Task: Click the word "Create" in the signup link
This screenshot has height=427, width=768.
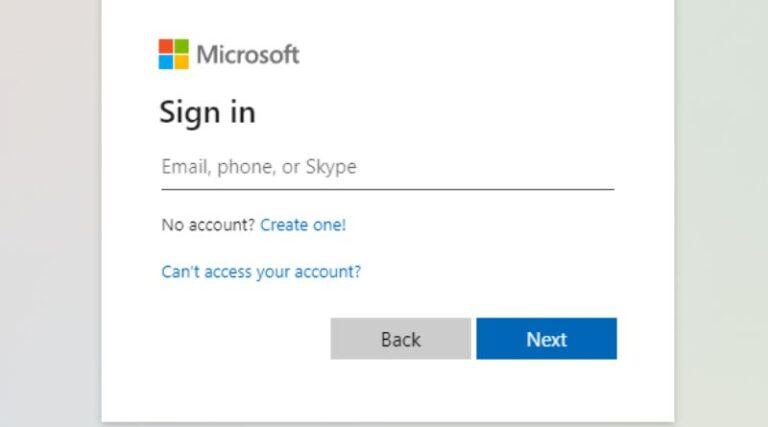Action: tap(283, 225)
